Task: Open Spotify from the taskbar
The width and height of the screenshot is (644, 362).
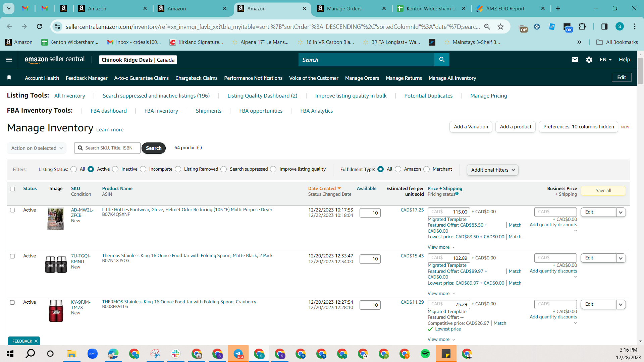Action: [x=425, y=354]
